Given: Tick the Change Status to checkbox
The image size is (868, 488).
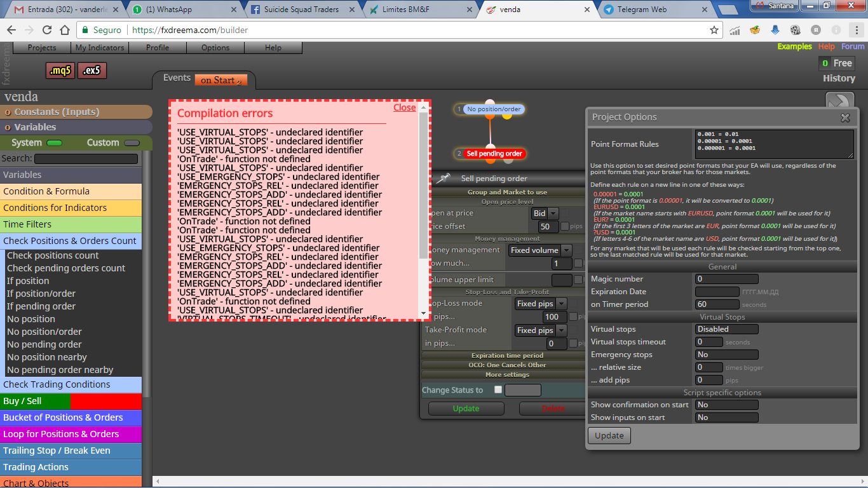Looking at the screenshot, I should coord(498,390).
